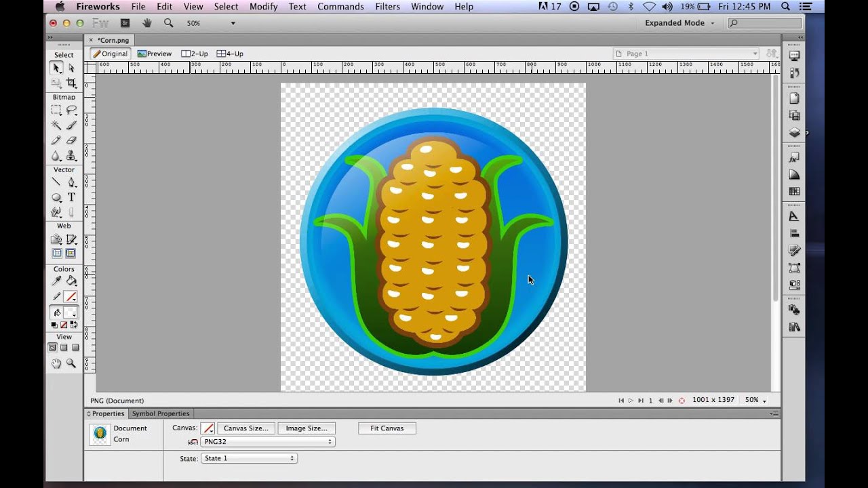
Task: Pick the Line tool
Action: click(x=56, y=182)
